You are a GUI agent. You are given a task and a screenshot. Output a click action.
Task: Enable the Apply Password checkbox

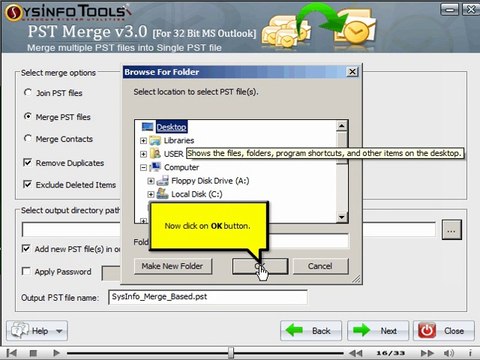click(x=26, y=271)
